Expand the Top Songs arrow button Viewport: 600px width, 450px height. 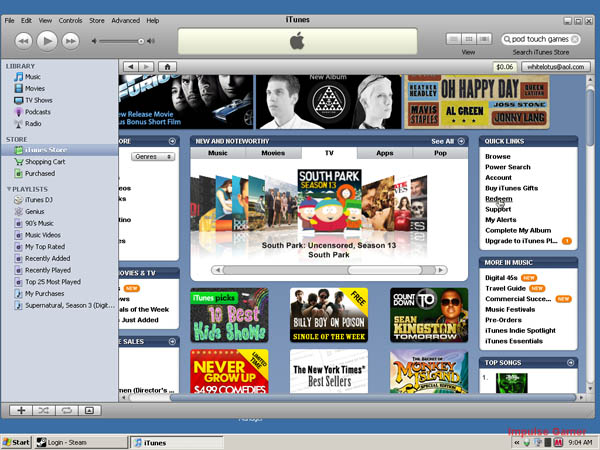pyautogui.click(x=570, y=362)
